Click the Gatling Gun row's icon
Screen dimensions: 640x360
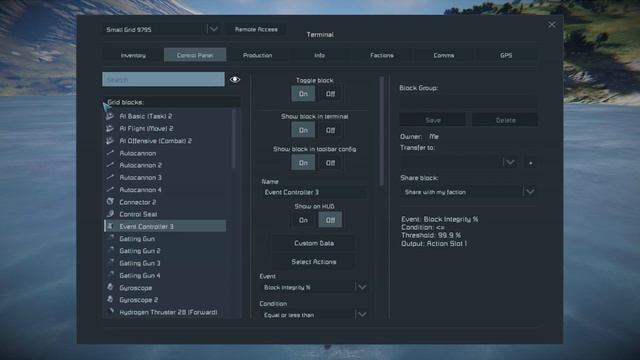click(110, 238)
